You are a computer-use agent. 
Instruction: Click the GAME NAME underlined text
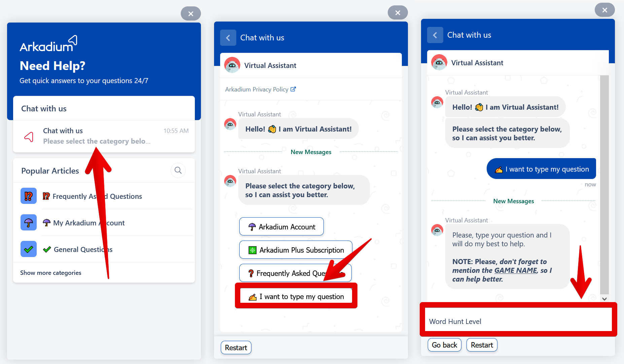click(x=516, y=270)
